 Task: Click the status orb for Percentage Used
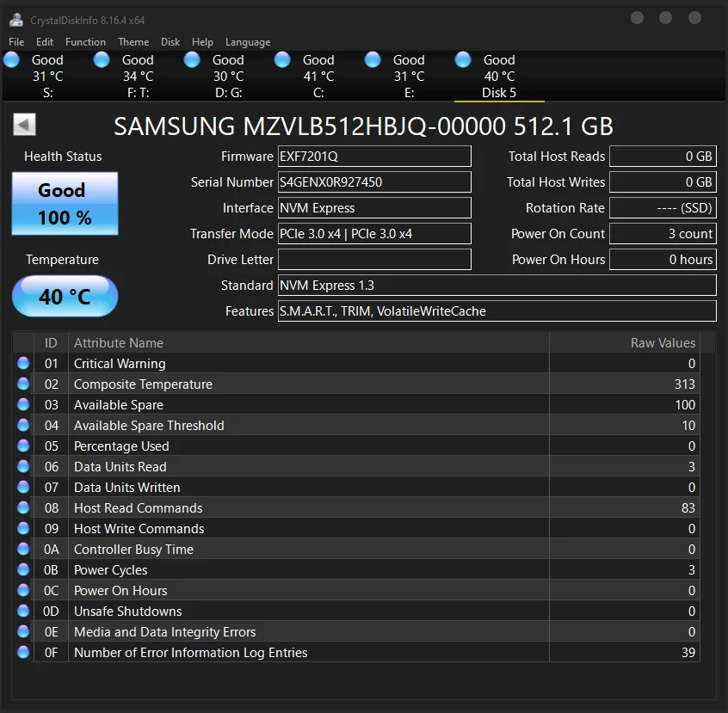23,446
